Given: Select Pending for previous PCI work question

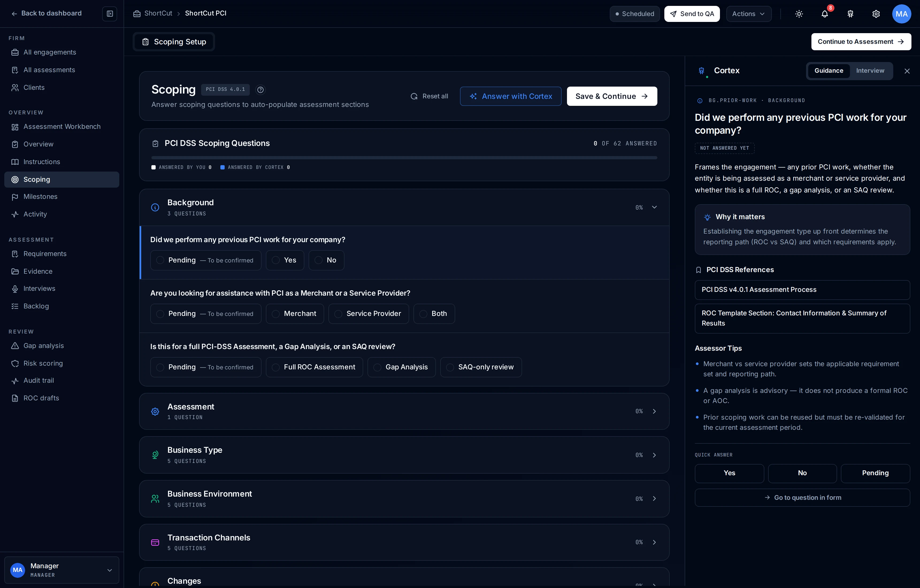Looking at the screenshot, I should point(206,260).
